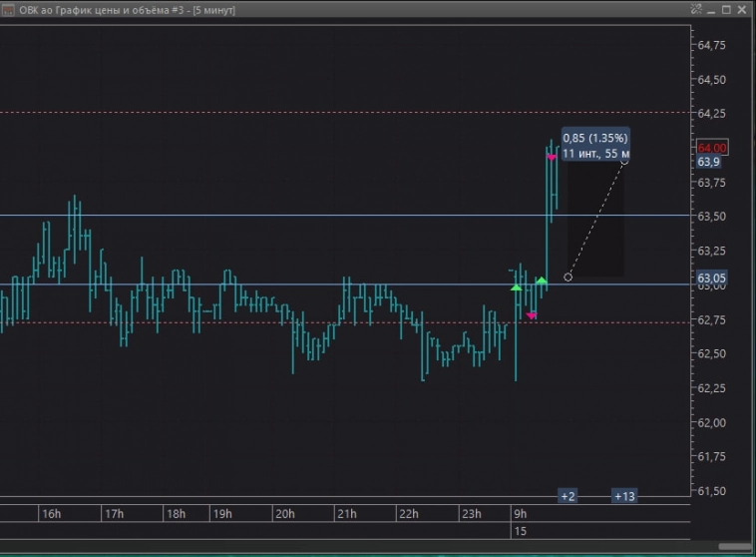756x557 pixels.
Task: Click the green buy arrow before the price spike
Action: pyautogui.click(x=541, y=280)
